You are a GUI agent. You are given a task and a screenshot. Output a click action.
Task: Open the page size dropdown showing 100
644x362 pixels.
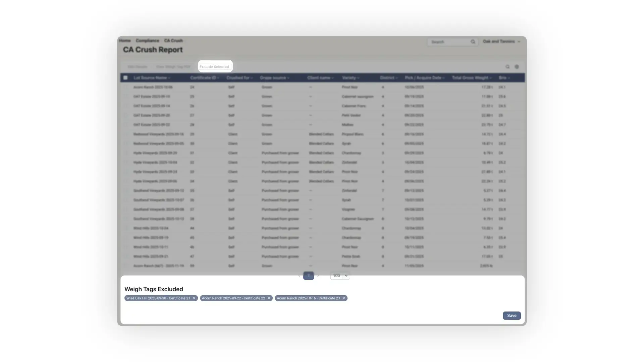click(340, 276)
